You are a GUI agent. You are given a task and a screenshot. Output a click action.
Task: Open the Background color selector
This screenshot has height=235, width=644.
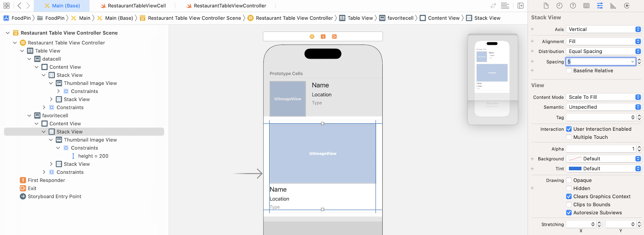[603, 159]
